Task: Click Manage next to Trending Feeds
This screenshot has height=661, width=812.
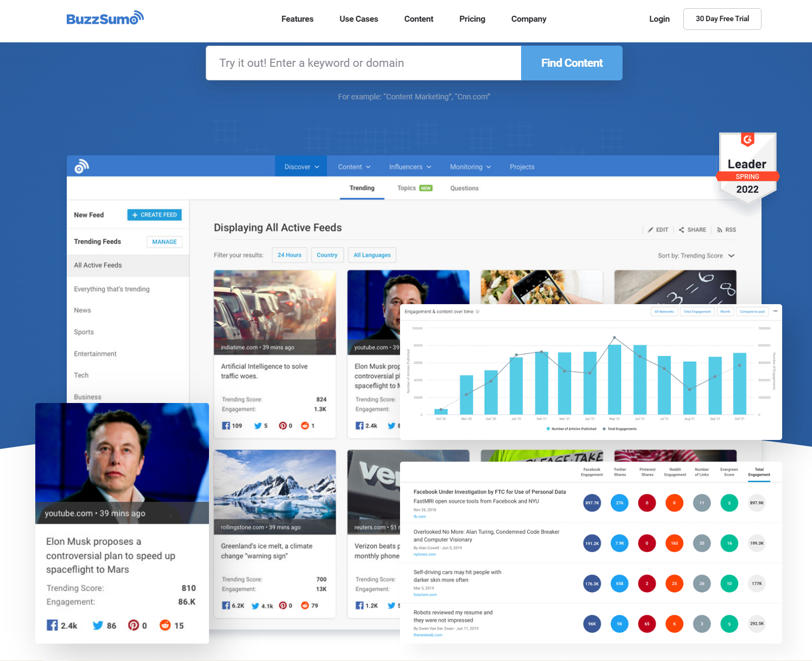Action: click(164, 242)
